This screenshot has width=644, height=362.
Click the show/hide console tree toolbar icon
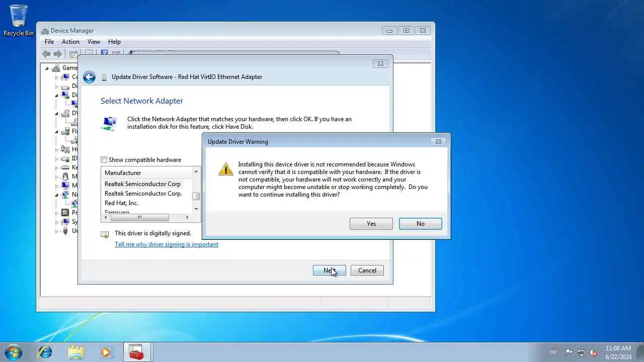point(73,54)
